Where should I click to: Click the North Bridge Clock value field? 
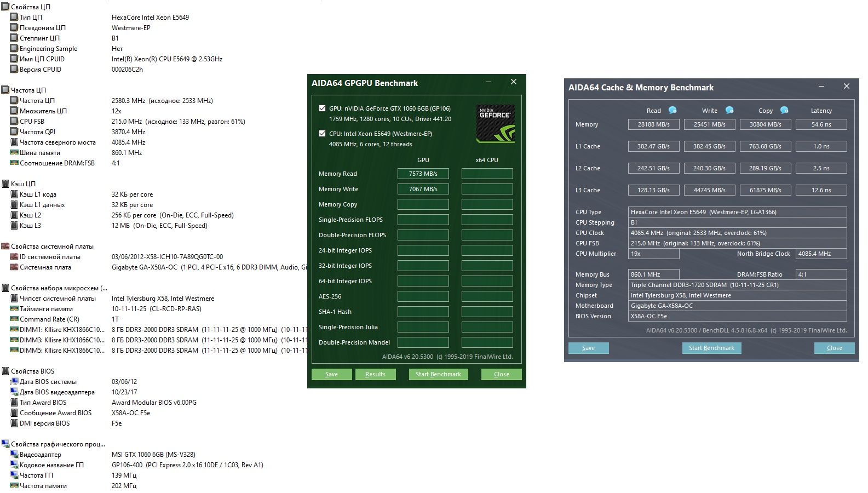pyautogui.click(x=821, y=254)
